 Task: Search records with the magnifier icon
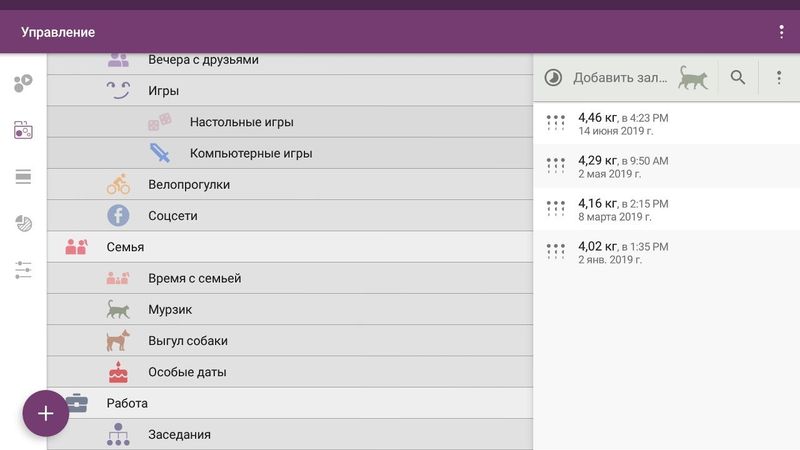click(x=738, y=77)
